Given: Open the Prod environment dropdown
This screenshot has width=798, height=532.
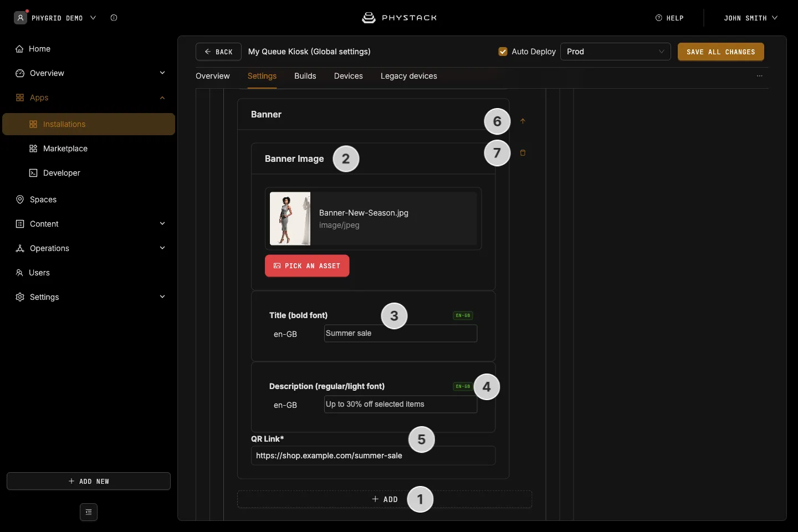Looking at the screenshot, I should (616, 52).
